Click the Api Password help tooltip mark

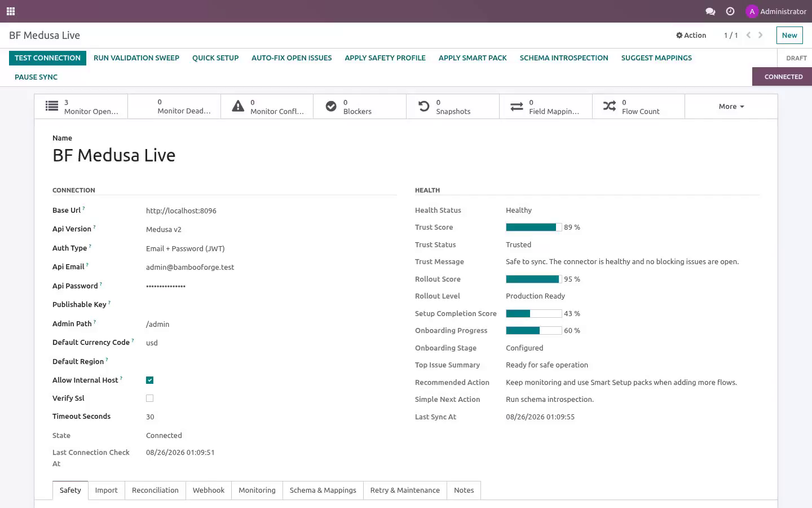[x=101, y=284]
